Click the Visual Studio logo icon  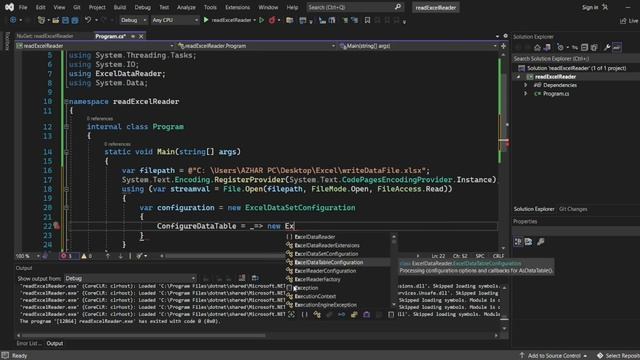coord(9,7)
